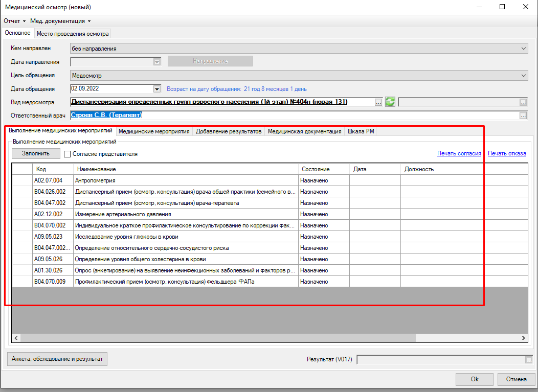This screenshot has width=538, height=392.
Task: Click the row header of the A09.05.026 row
Action: click(x=23, y=259)
